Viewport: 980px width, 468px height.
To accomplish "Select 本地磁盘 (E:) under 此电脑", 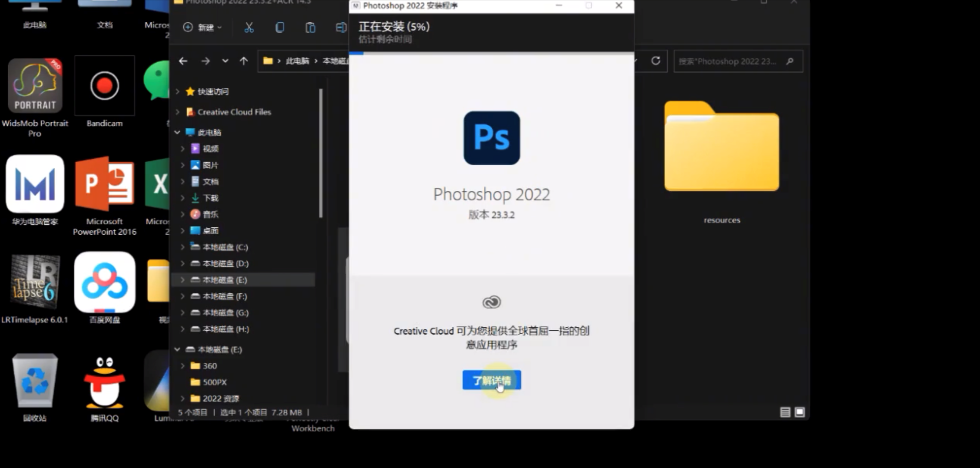I will coord(243,280).
